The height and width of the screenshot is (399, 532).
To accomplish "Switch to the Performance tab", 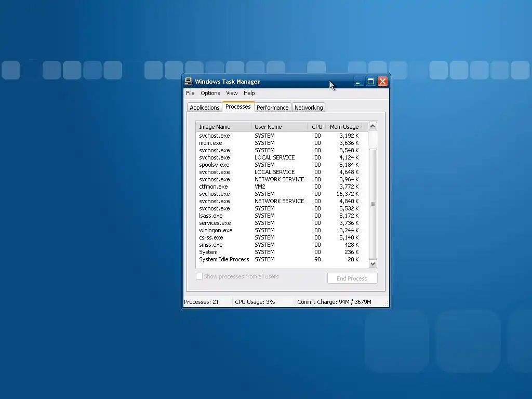I will pos(272,108).
